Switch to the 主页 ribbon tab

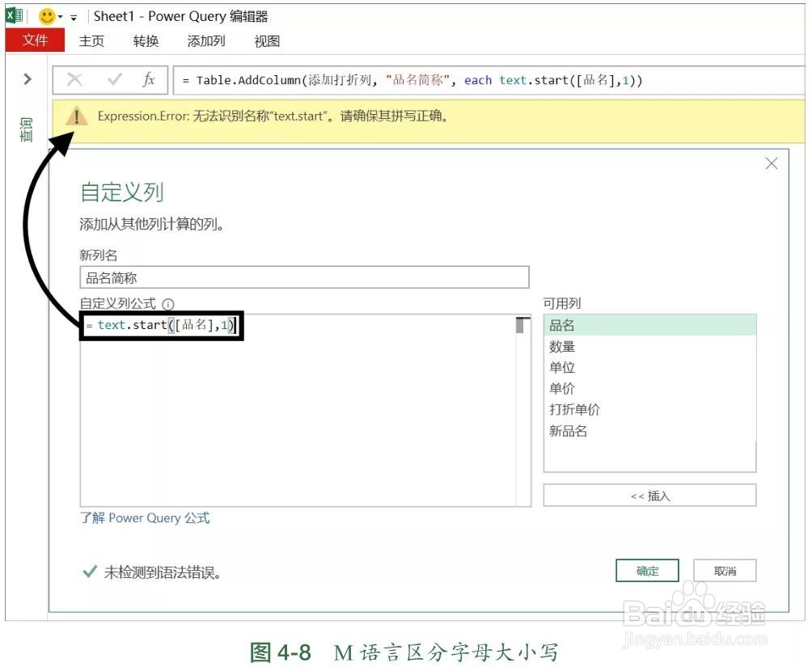click(91, 41)
